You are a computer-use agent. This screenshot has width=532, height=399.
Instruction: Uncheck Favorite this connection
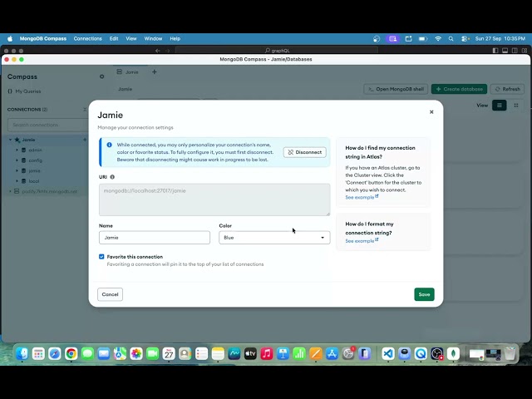click(x=101, y=257)
